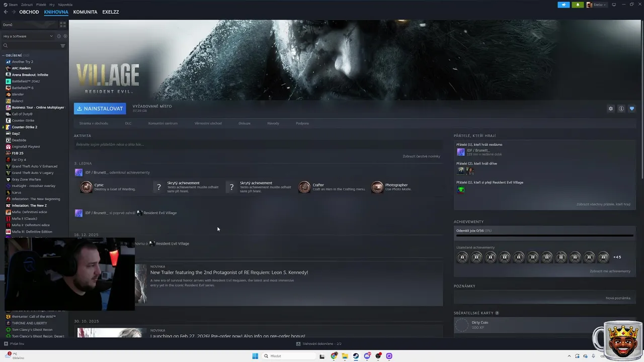Click the NAINSTALOVAT install button

click(100, 109)
